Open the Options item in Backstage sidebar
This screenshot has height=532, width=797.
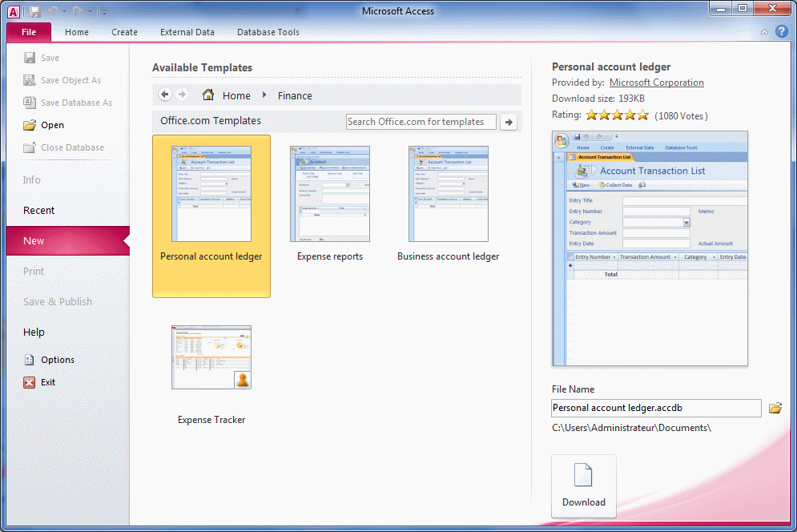(x=57, y=360)
